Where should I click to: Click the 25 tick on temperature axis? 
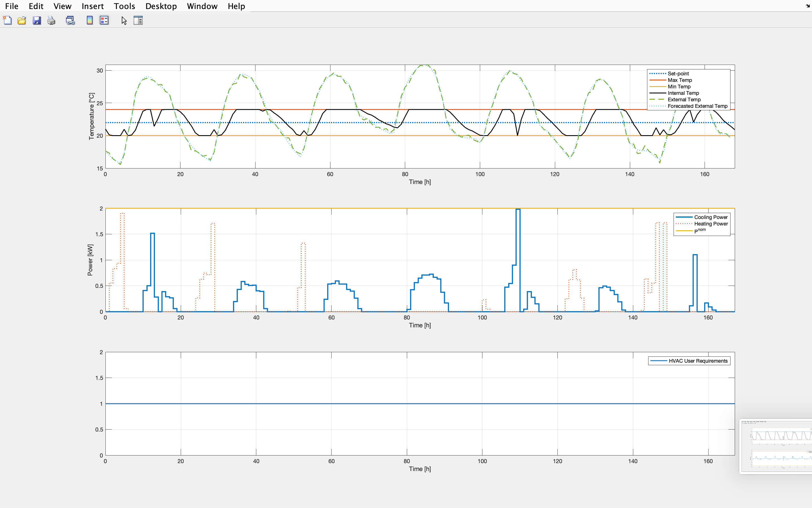click(100, 103)
